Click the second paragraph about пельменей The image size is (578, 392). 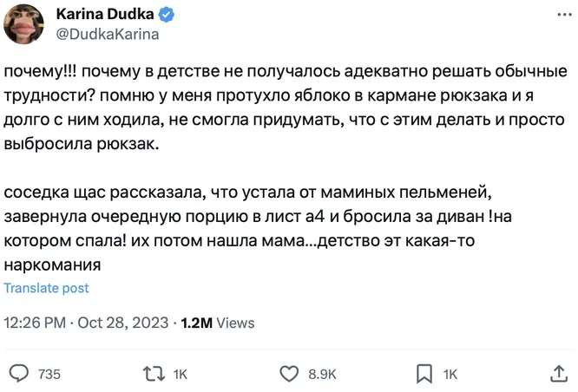point(258,228)
